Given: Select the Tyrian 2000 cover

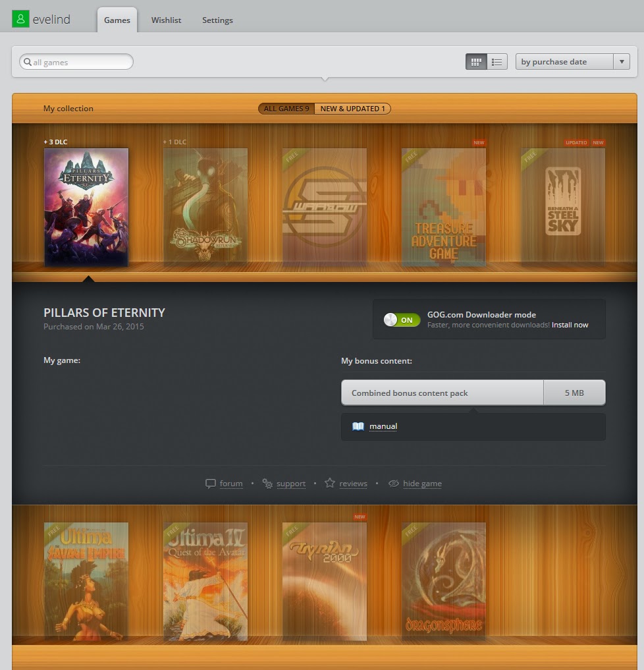Looking at the screenshot, I should tap(325, 582).
